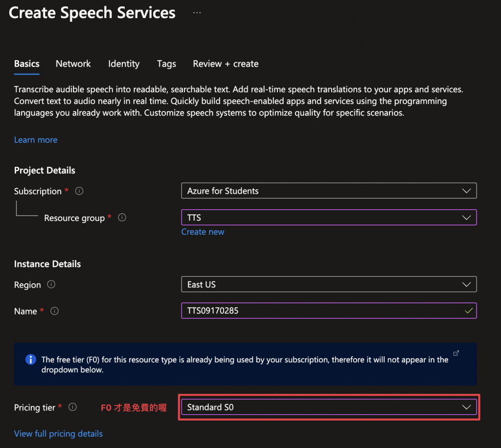Click the Learn more link
Screen dimensions: 501x448
36,140
